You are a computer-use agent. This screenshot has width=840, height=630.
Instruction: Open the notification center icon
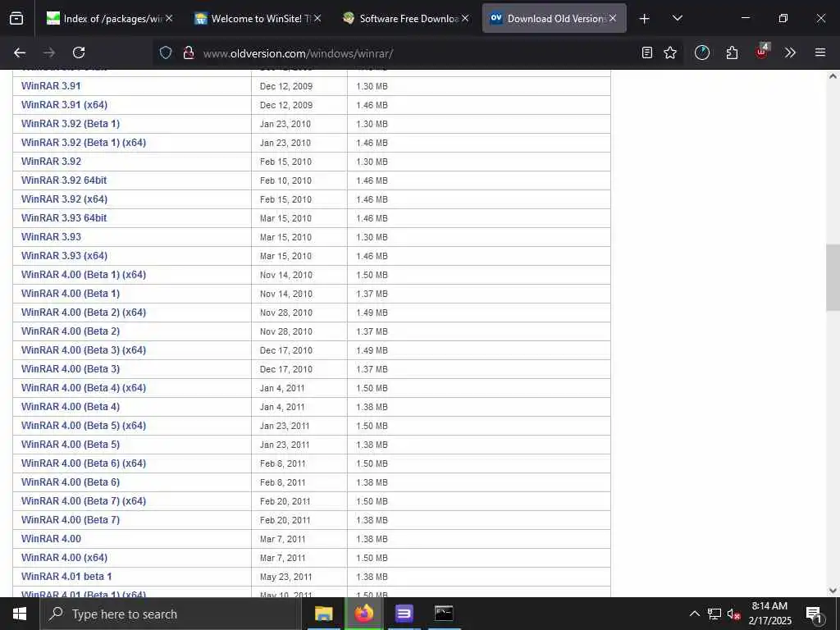click(814, 614)
